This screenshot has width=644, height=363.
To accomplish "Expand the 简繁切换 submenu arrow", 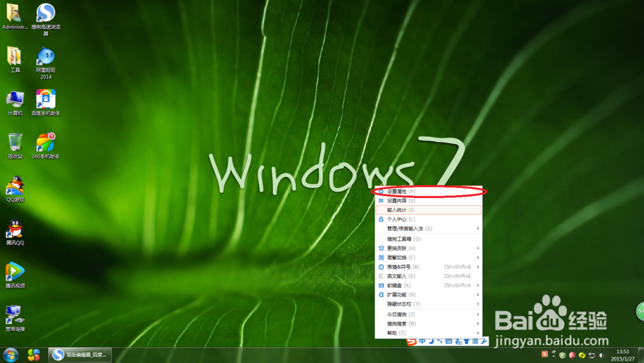I will [x=478, y=258].
